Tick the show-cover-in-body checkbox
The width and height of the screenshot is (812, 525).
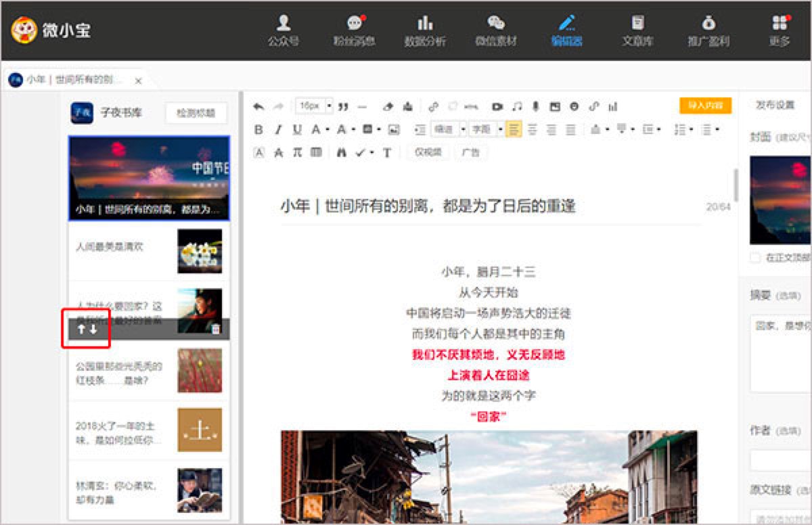(754, 258)
